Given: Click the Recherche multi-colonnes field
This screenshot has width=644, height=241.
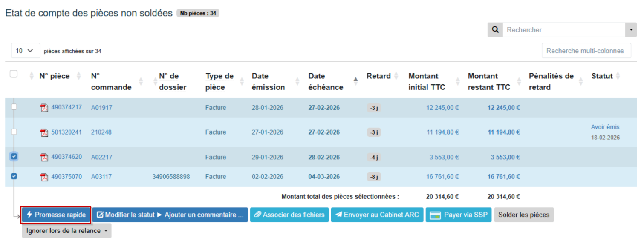Looking at the screenshot, I should 586,51.
